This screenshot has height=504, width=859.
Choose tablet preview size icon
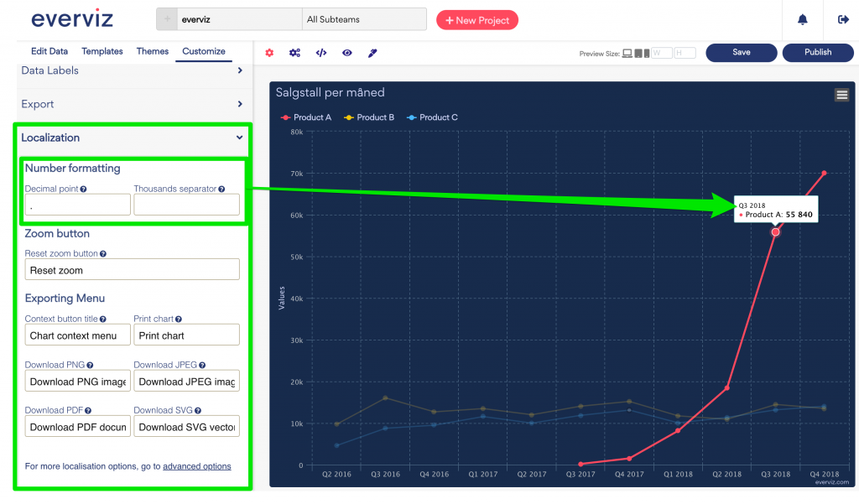point(638,53)
